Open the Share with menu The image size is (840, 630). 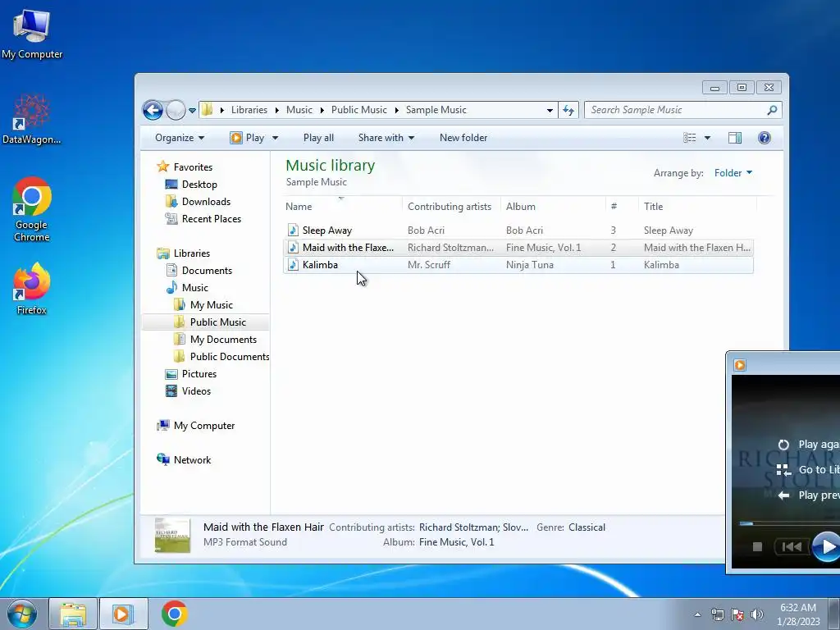(x=386, y=138)
